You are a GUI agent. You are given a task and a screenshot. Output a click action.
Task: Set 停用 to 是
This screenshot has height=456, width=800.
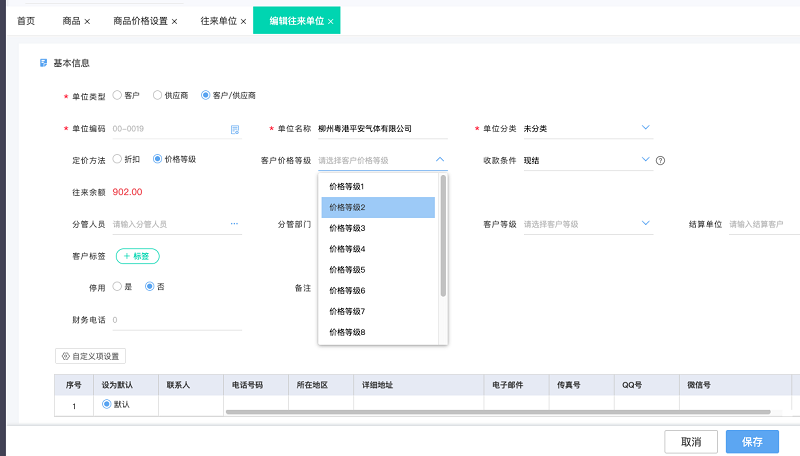117,287
